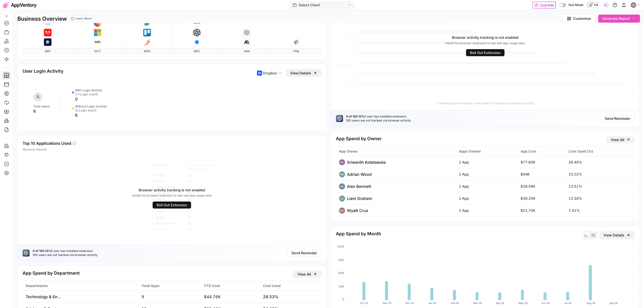The height and width of the screenshot is (308, 644).
Task: Click View Details in App Spend by Month
Action: pyautogui.click(x=617, y=235)
